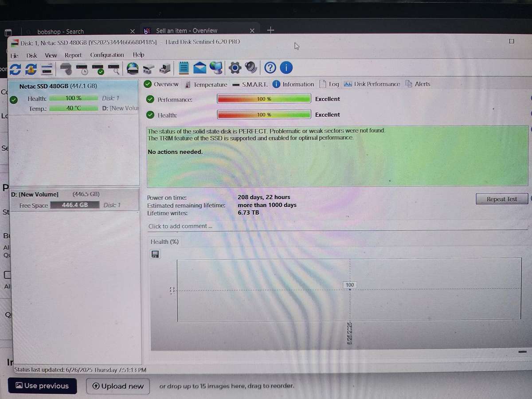Click the question mark help icon

pos(270,68)
